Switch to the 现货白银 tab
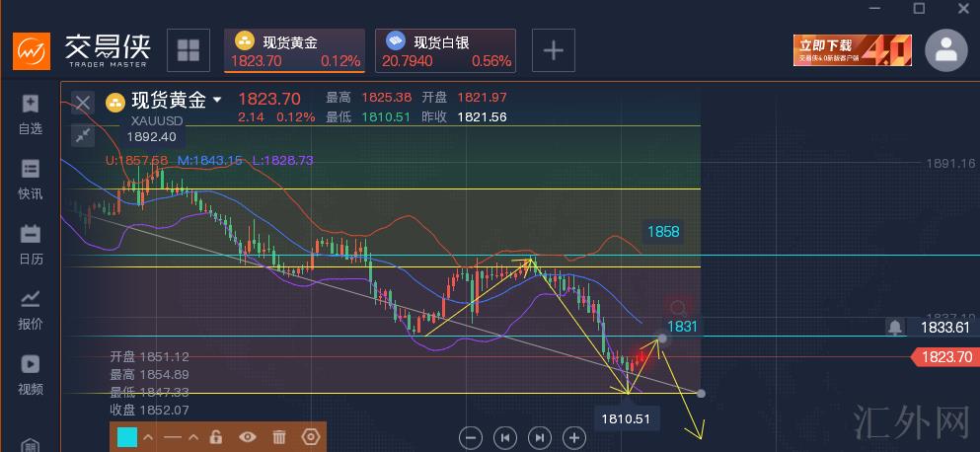The image size is (980, 452). 445,50
